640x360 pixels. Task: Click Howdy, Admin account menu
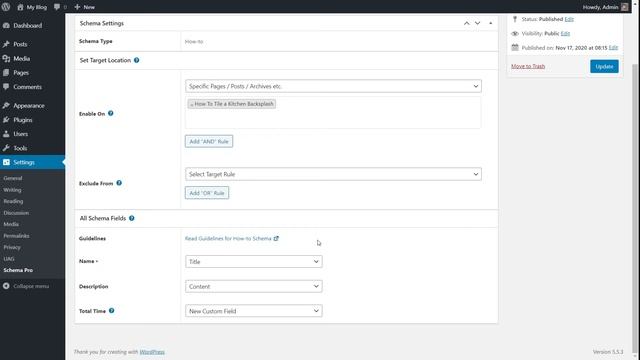click(x=605, y=7)
